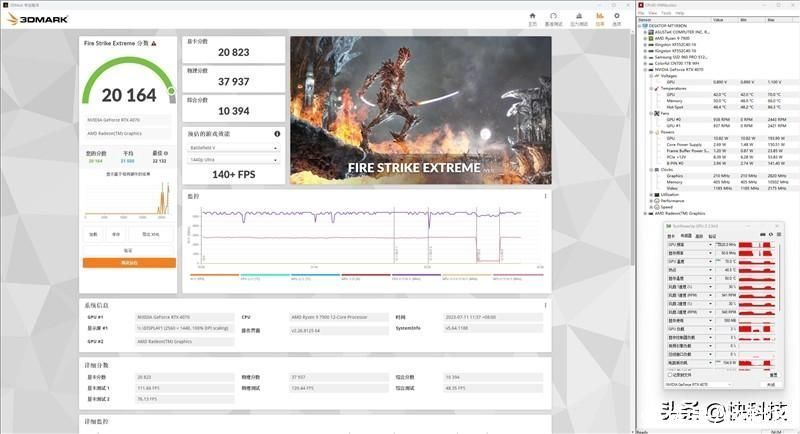Click the thermometer icon of the Temperatures node
The width and height of the screenshot is (800, 434).
pyautogui.click(x=657, y=88)
